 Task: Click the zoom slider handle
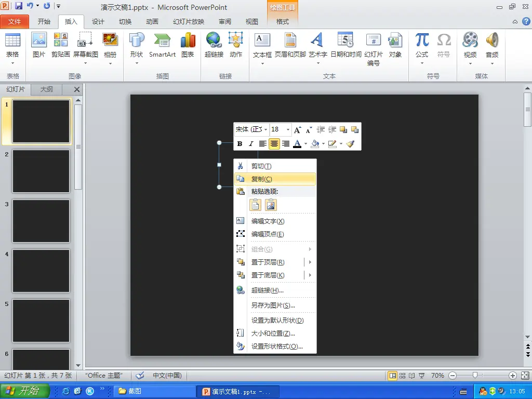coord(475,376)
